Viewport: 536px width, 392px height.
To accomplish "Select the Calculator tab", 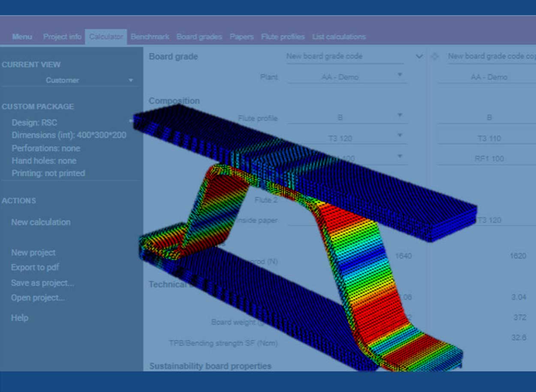I will pyautogui.click(x=106, y=37).
